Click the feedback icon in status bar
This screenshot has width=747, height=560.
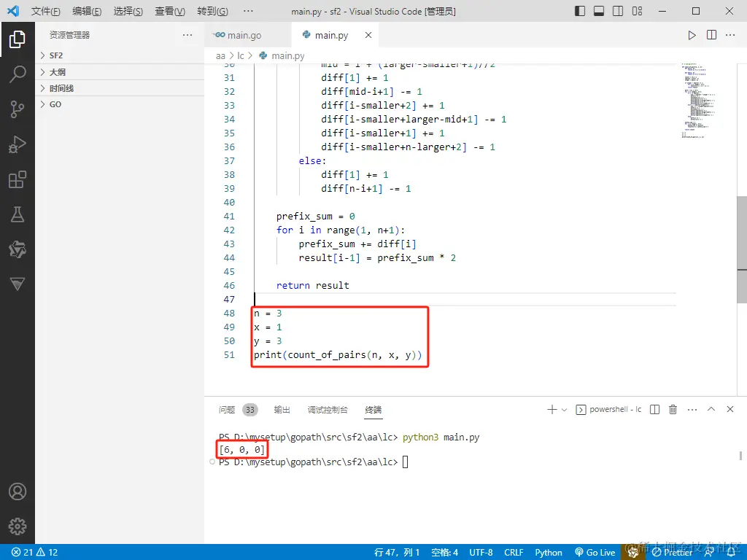(709, 553)
